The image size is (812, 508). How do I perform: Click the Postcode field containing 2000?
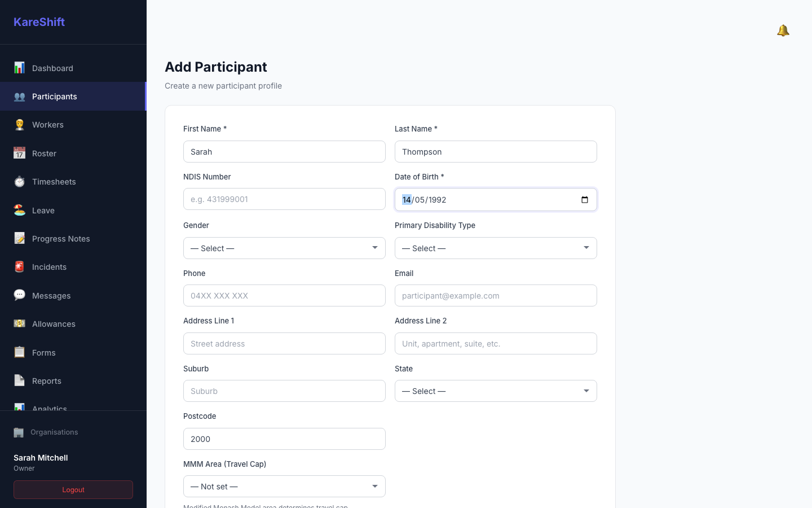(284, 439)
